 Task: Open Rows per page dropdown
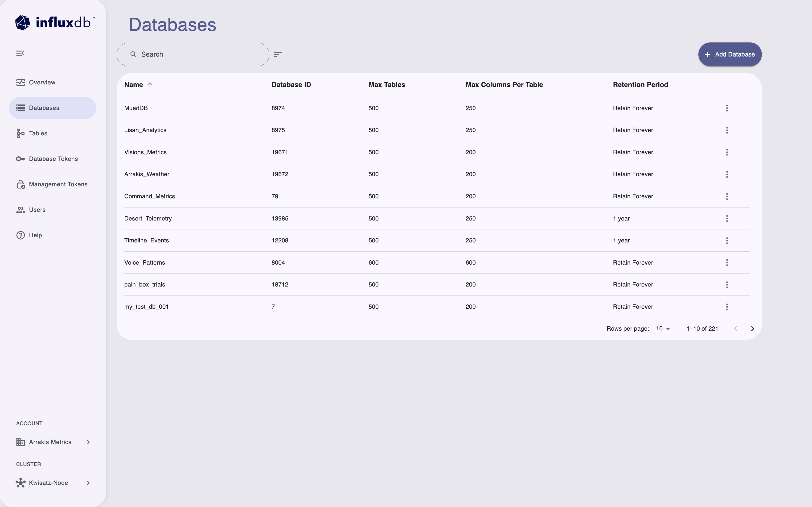click(x=663, y=329)
